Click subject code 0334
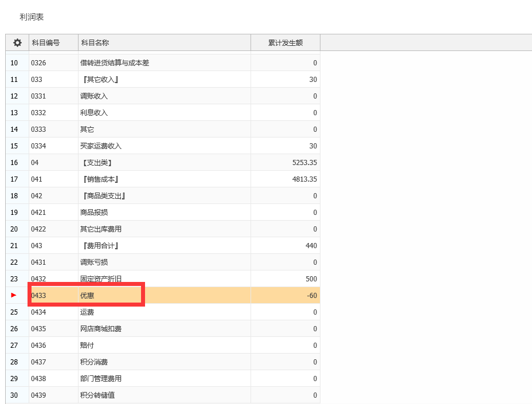Viewport: 532px width, 404px height. click(38, 146)
